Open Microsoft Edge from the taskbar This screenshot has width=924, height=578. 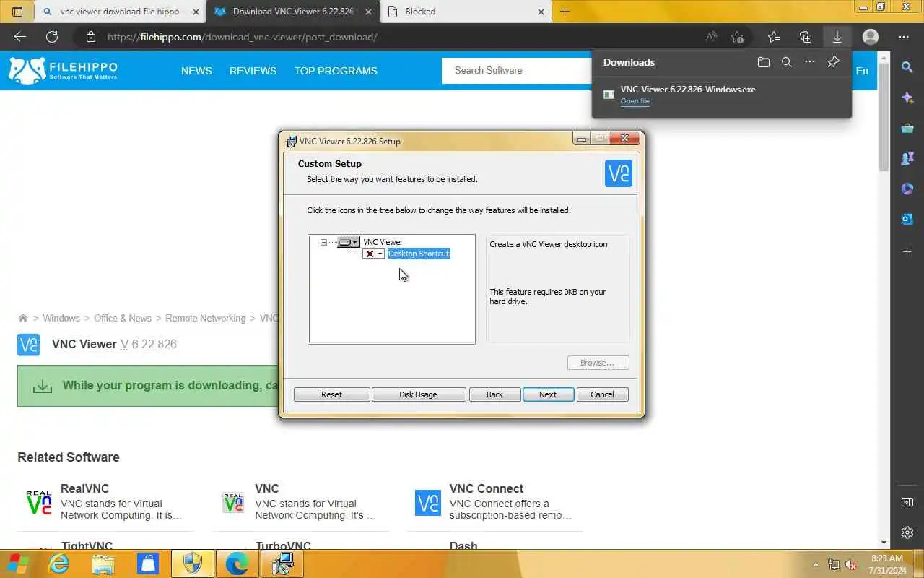pos(237,564)
